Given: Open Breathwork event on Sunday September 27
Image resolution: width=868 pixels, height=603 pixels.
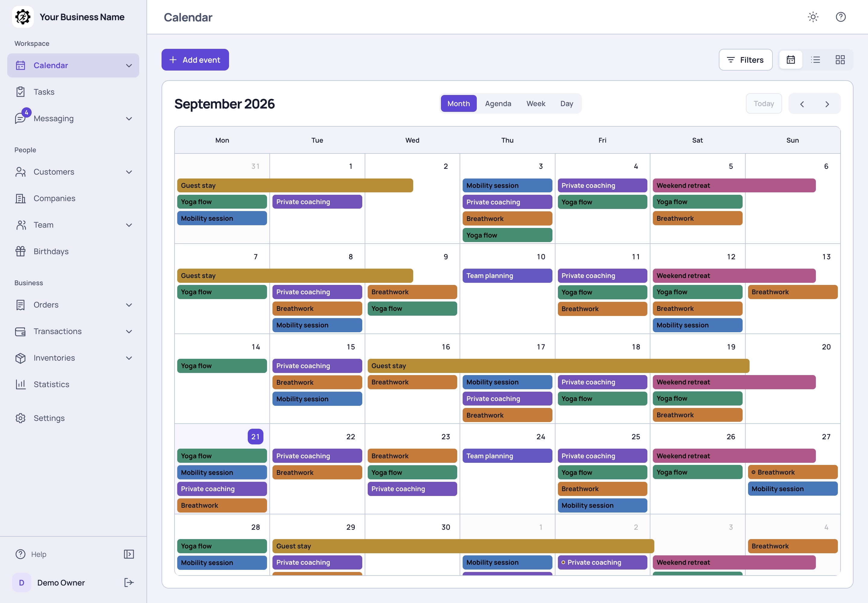Looking at the screenshot, I should 792,472.
